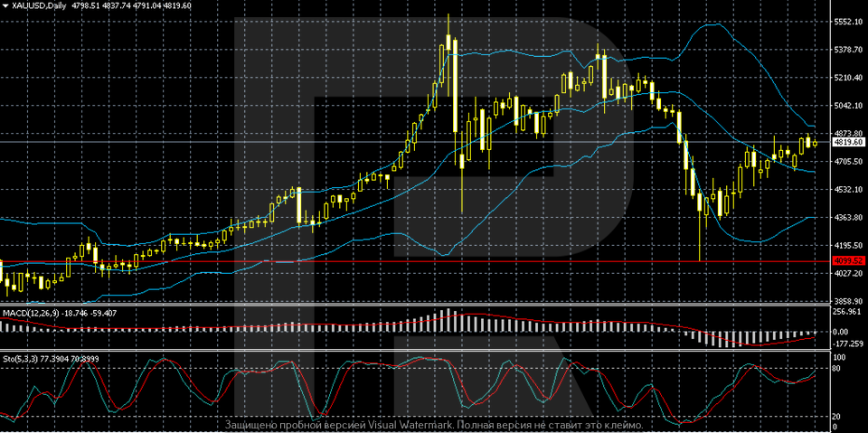Click the 20 level on Stochastic scale
Image resolution: width=868 pixels, height=433 pixels.
tap(837, 416)
